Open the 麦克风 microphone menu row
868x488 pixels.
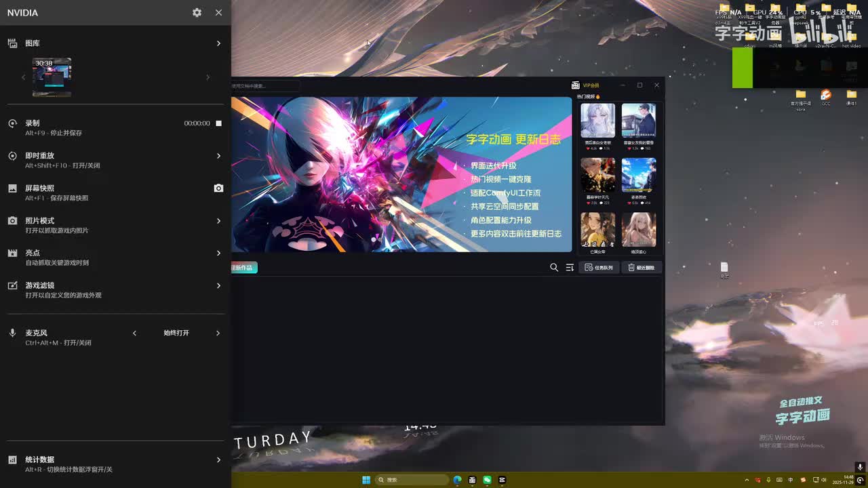click(x=115, y=337)
